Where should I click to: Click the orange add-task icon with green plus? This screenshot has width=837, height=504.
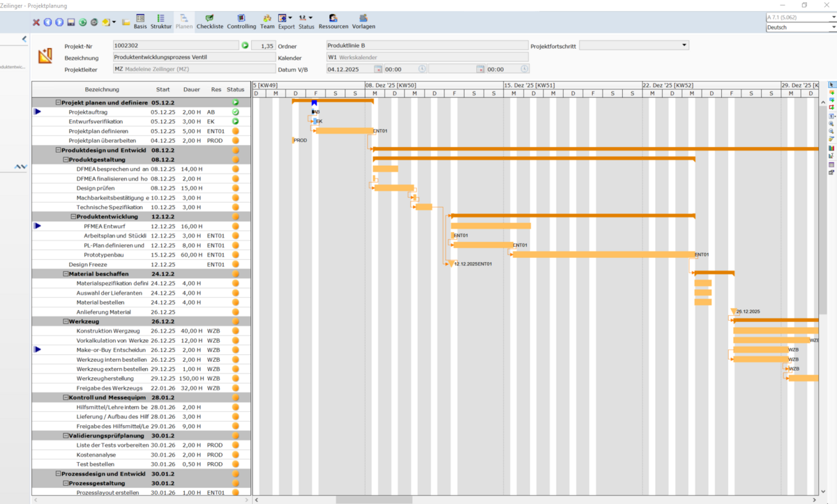(831, 92)
